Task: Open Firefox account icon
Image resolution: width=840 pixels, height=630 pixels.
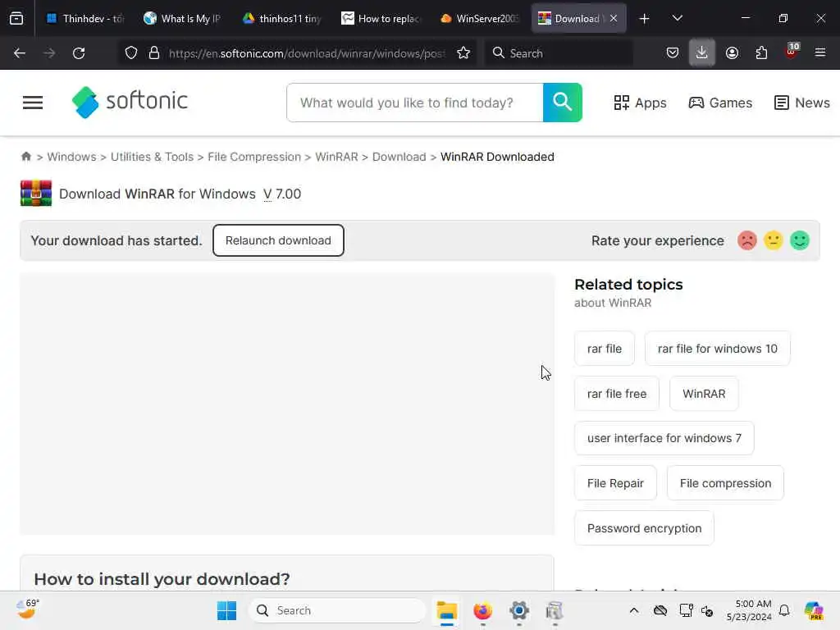Action: (732, 53)
